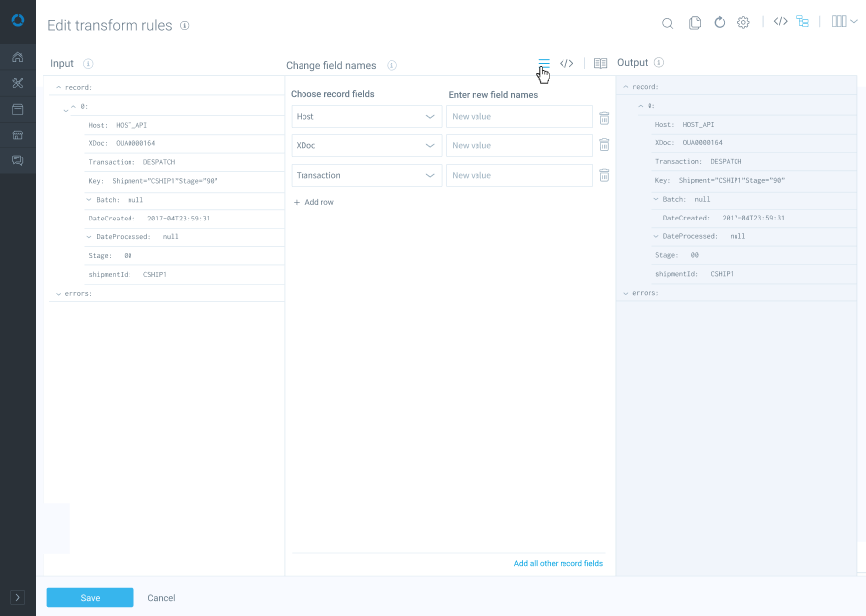Open the chat messages sidebar icon
Screen dimensions: 866x616
pos(17,160)
